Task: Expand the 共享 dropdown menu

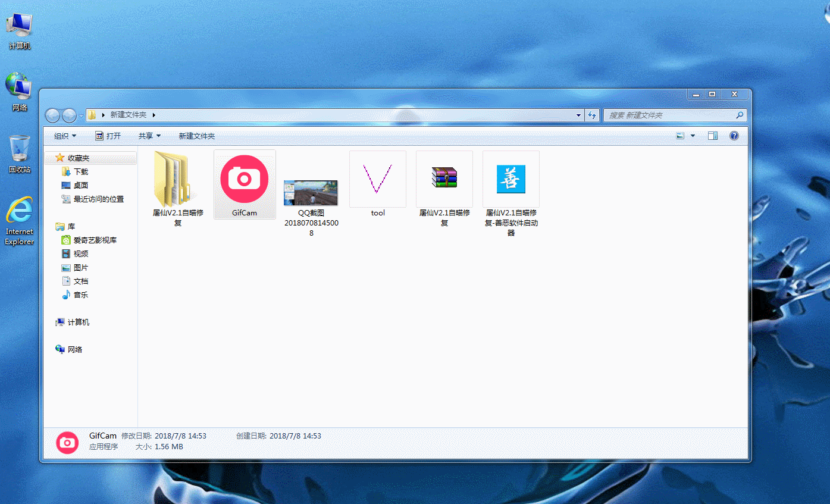Action: click(149, 136)
